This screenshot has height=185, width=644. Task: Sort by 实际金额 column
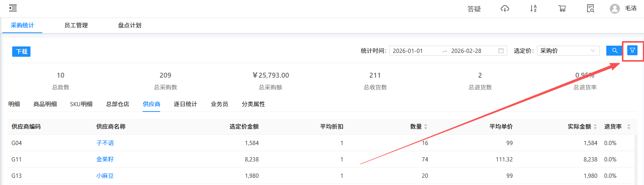(x=595, y=127)
